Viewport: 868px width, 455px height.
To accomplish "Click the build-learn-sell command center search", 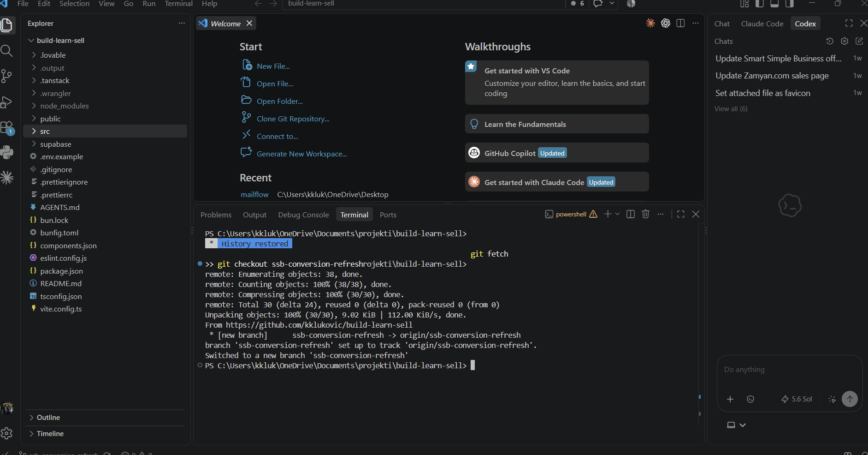I will [424, 4].
